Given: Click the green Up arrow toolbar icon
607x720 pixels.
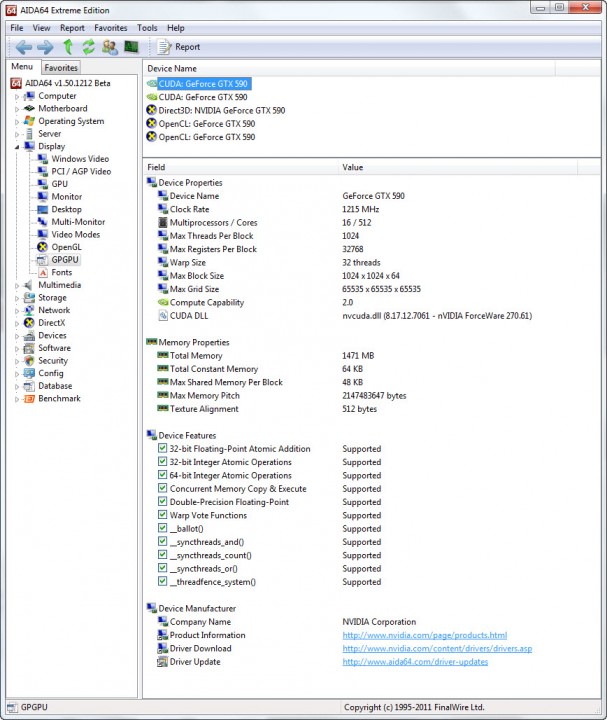Looking at the screenshot, I should [68, 47].
